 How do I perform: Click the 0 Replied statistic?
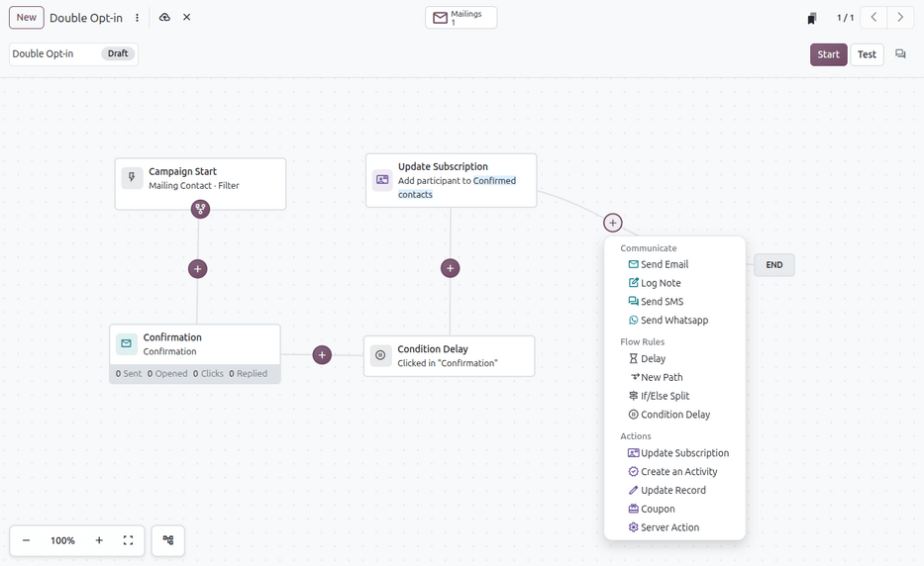click(249, 374)
